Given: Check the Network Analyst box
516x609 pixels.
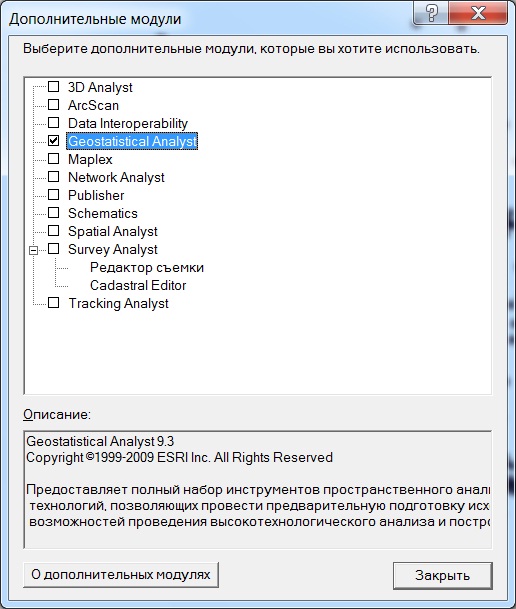Looking at the screenshot, I should click(54, 177).
